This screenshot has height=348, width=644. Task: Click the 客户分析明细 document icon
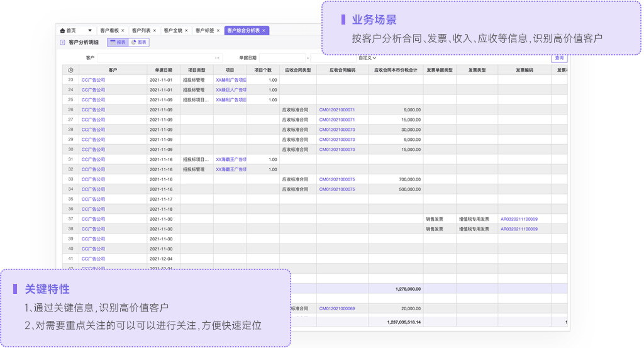[x=62, y=43]
